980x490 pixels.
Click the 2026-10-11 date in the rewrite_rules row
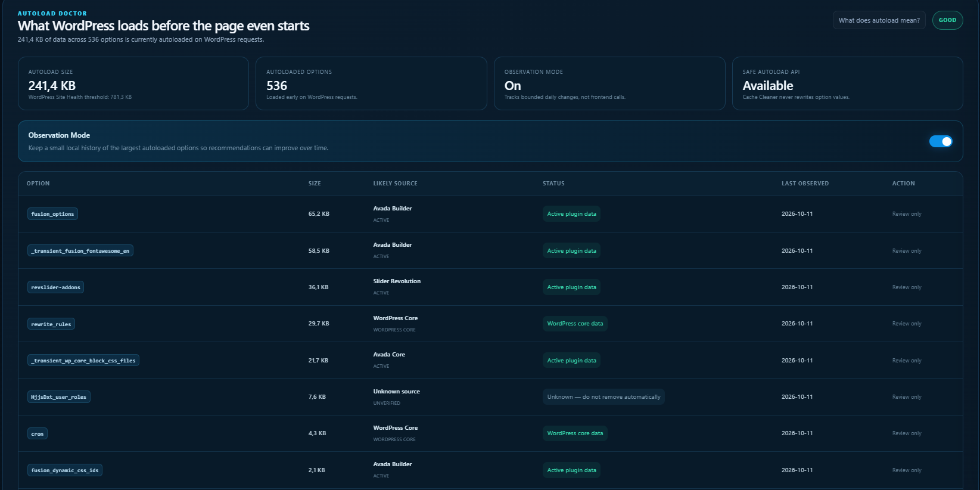tap(797, 324)
